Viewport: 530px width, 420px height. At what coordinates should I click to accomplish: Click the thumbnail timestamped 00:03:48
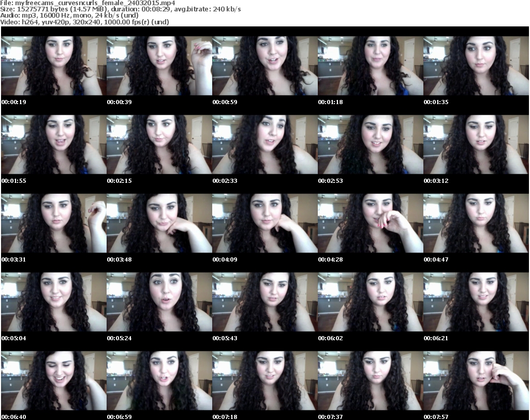click(159, 223)
